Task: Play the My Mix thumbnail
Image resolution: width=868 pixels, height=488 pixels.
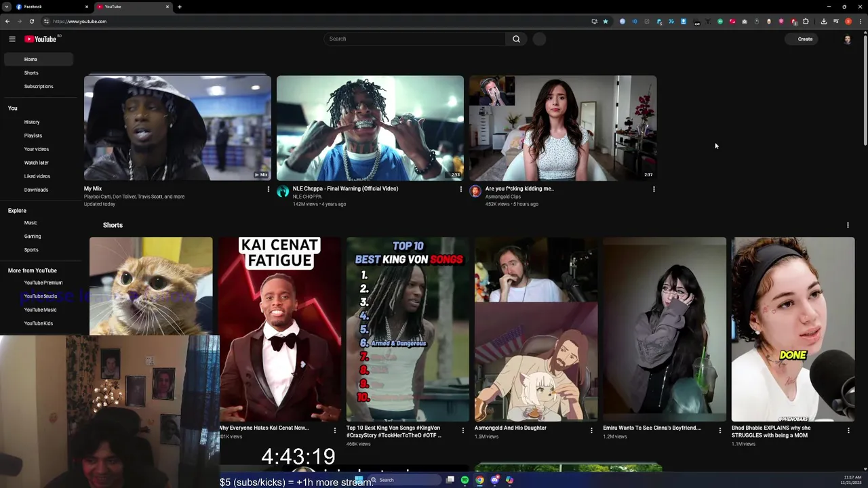Action: tap(178, 128)
